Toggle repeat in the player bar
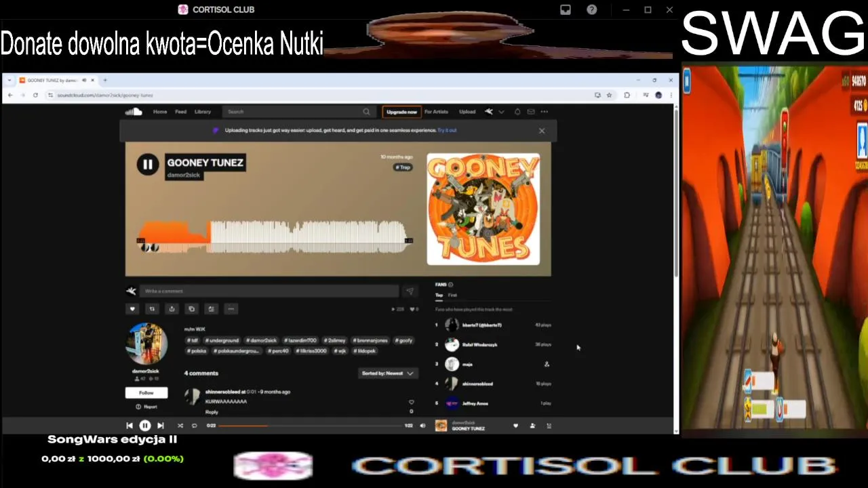Screen dimensions: 868x488 (194, 426)
